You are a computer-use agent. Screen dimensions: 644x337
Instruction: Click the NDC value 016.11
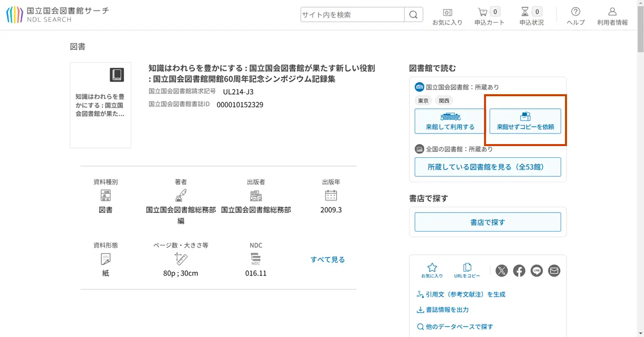pyautogui.click(x=256, y=273)
